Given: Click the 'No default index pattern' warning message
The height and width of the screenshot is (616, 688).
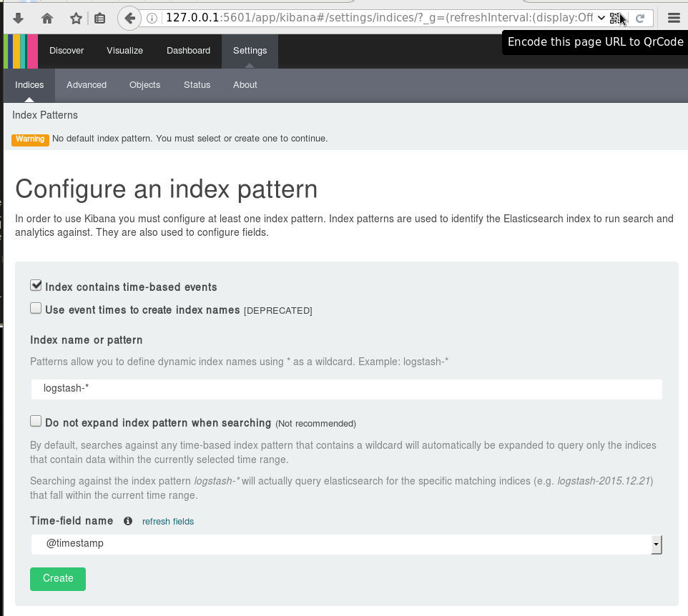Looking at the screenshot, I should click(x=190, y=139).
